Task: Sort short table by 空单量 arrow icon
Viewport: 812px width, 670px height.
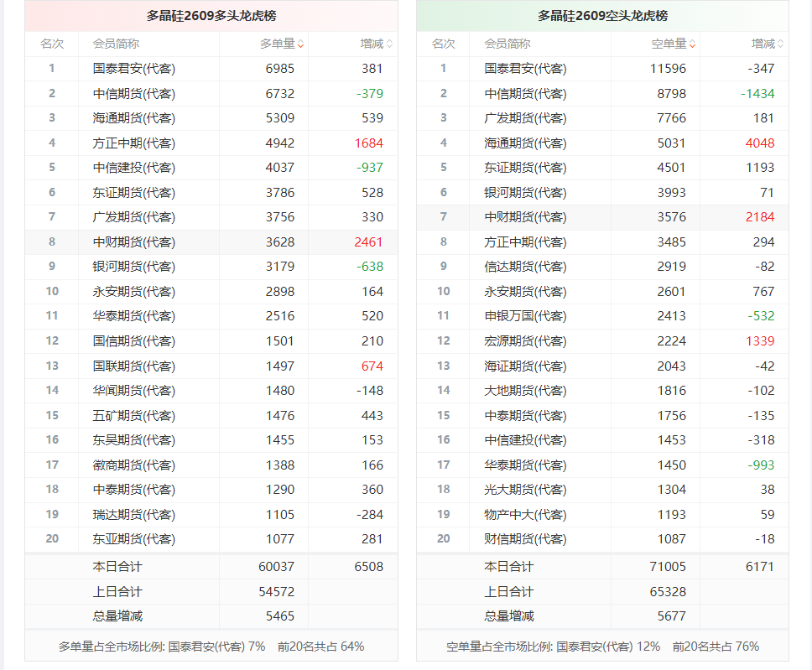Action: pos(692,44)
